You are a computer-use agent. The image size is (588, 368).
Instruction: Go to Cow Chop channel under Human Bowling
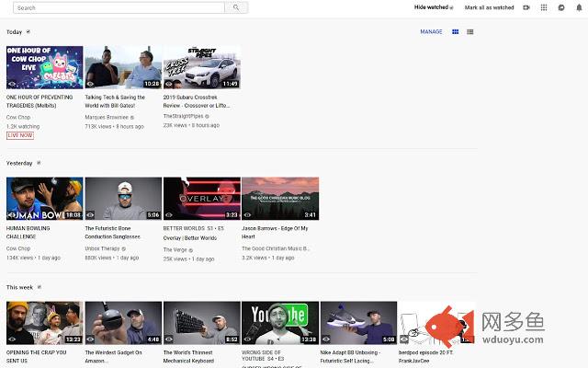tap(18, 248)
